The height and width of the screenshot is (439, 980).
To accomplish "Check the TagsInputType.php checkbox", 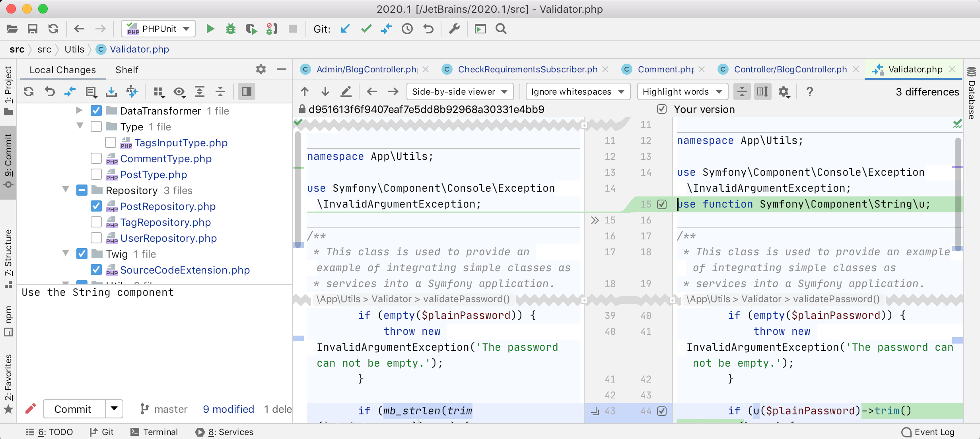I will tap(111, 142).
